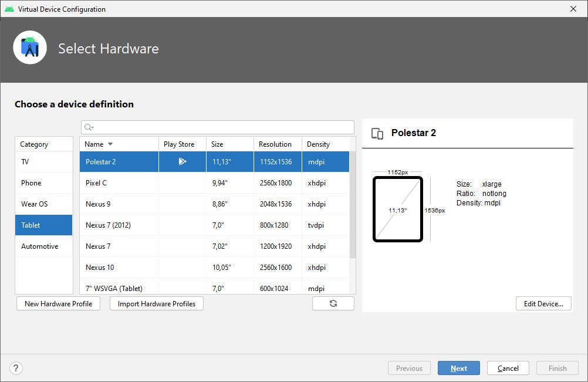Select the Nexus 9 device
Screen dimensions: 588x382
point(215,204)
